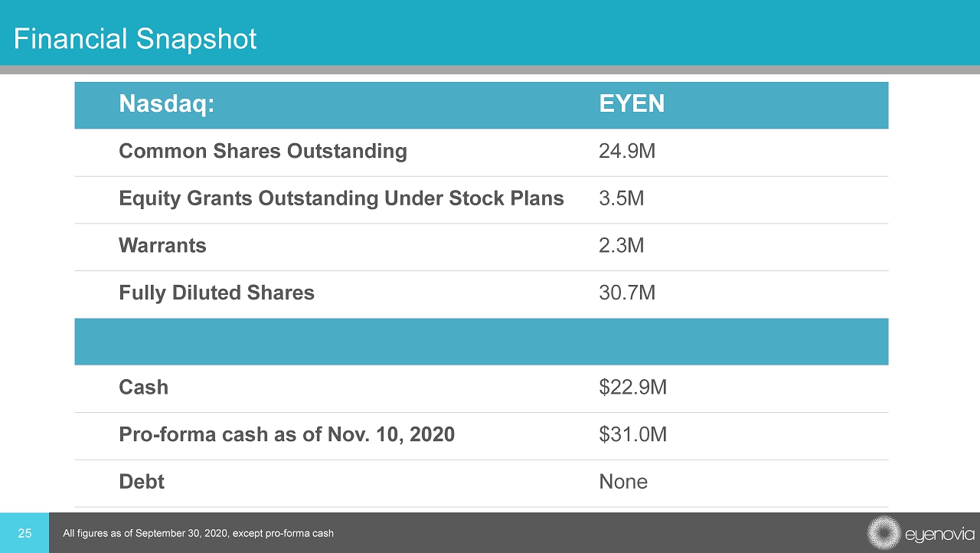Click the Eyenovia starburst logo icon
The height and width of the screenshot is (553, 980).
click(x=884, y=533)
